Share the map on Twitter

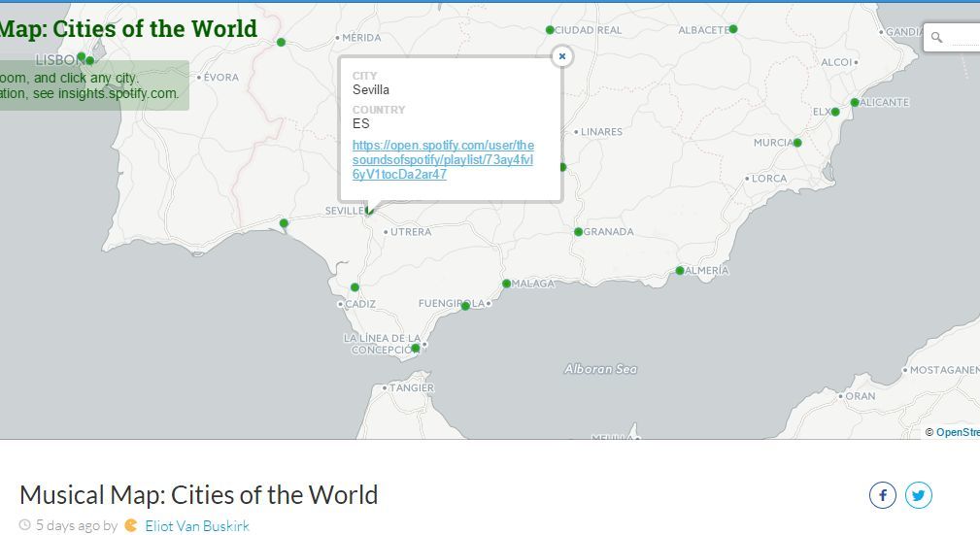(x=918, y=495)
